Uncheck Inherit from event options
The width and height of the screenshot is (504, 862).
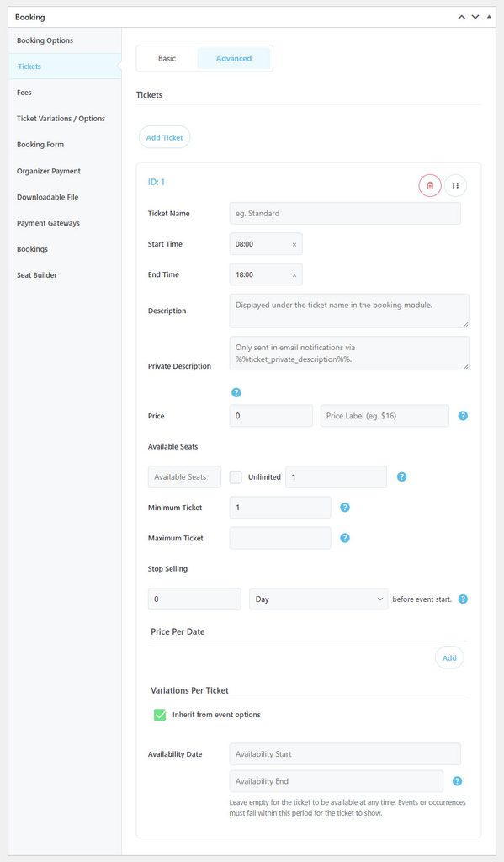tap(160, 715)
